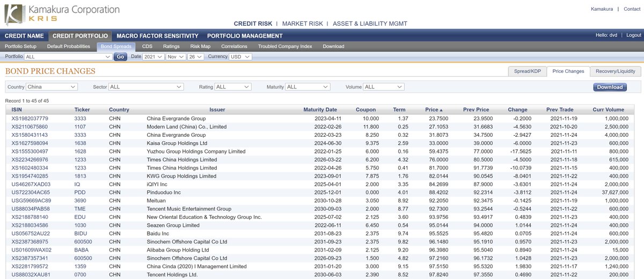Open Macro Factor Sensitivity menu
Viewport: 644px width, 279px height.
(x=157, y=36)
